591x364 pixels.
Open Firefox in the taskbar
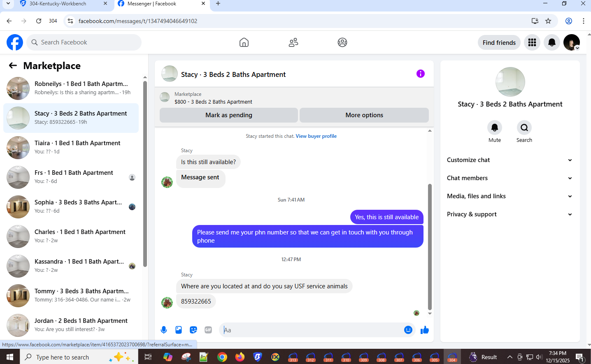pos(240,357)
